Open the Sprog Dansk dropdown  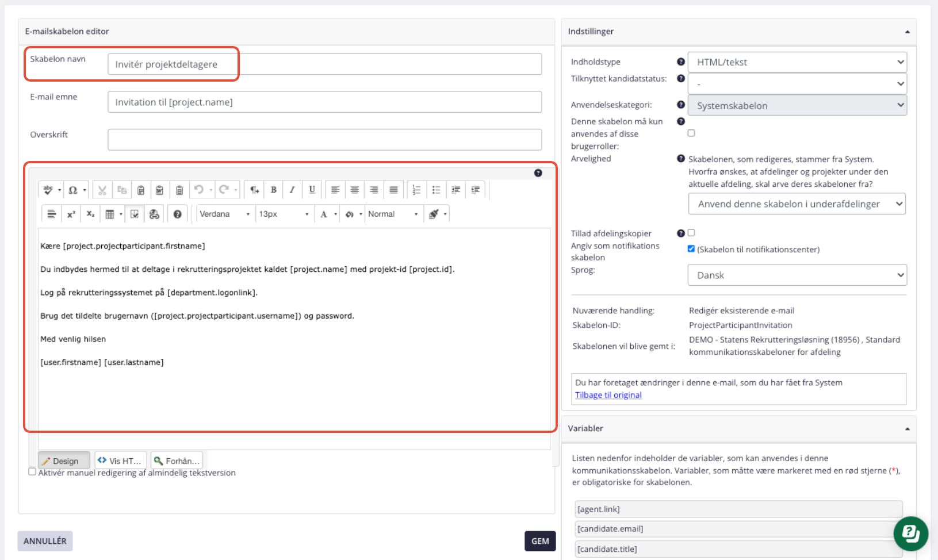[x=797, y=275]
